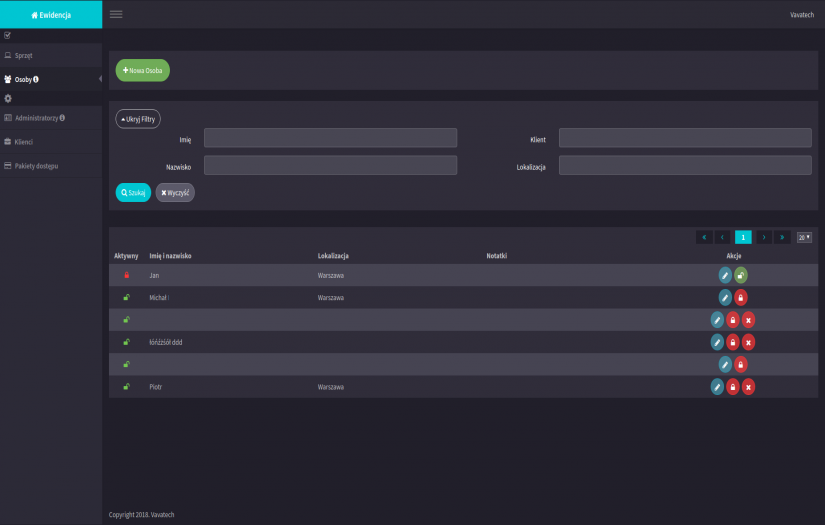
Task: Click Warszawa in the Piotr row
Action: (331, 387)
